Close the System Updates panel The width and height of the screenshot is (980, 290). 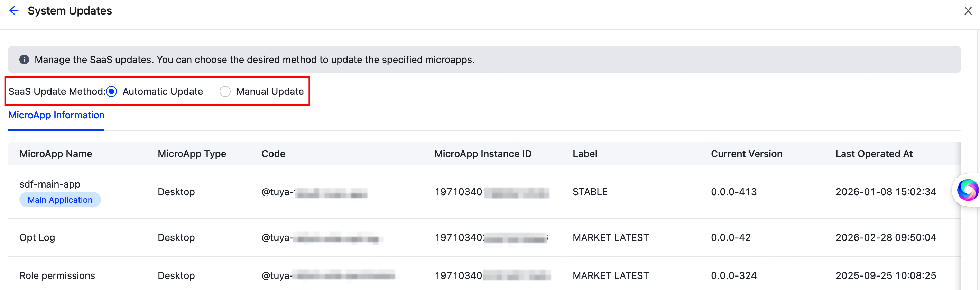click(x=968, y=11)
